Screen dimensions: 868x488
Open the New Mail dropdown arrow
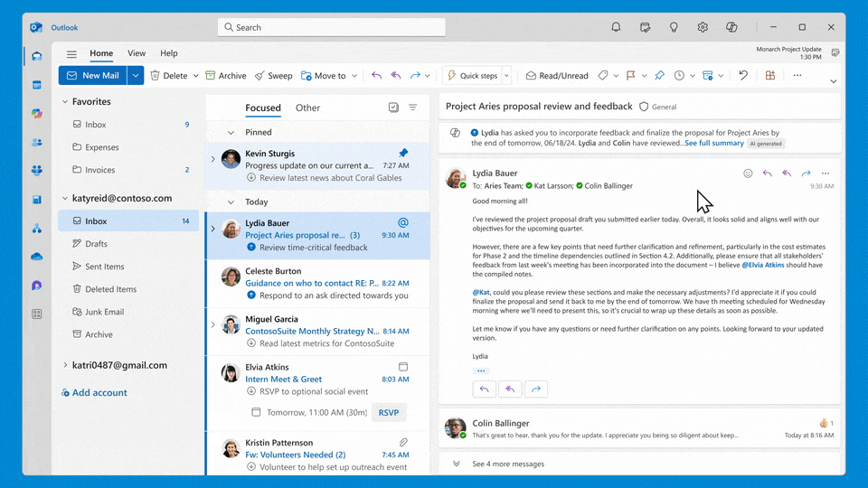coord(135,76)
